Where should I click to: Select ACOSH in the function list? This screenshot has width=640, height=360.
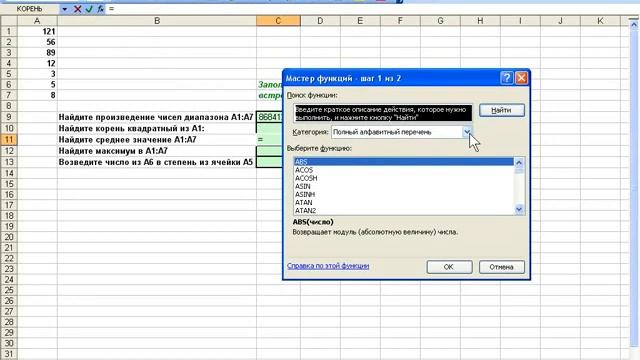tap(403, 178)
